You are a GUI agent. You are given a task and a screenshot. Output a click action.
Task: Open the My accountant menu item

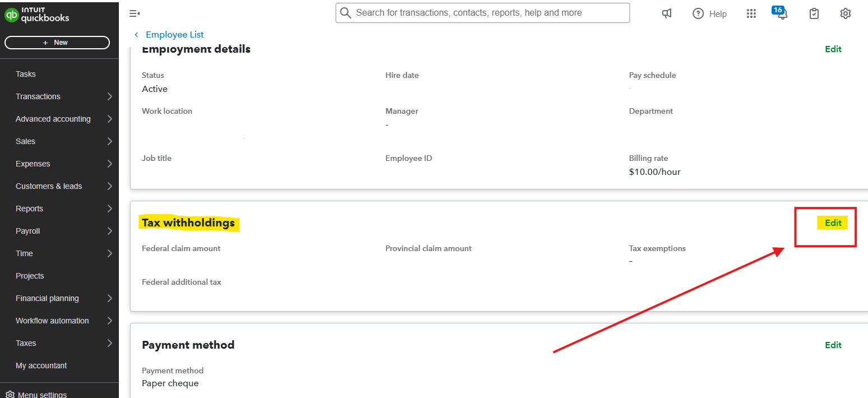[41, 365]
